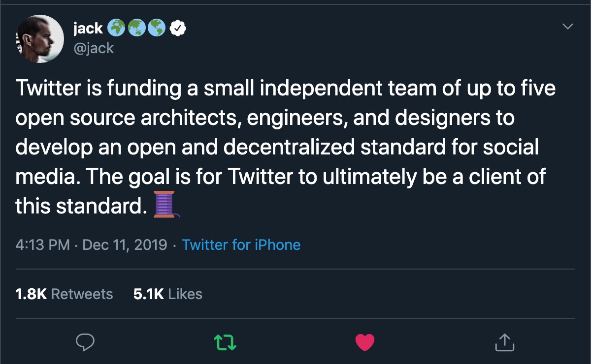The width and height of the screenshot is (591, 364).
Task: Click the first globe emoji after jack
Action: pyautogui.click(x=116, y=29)
